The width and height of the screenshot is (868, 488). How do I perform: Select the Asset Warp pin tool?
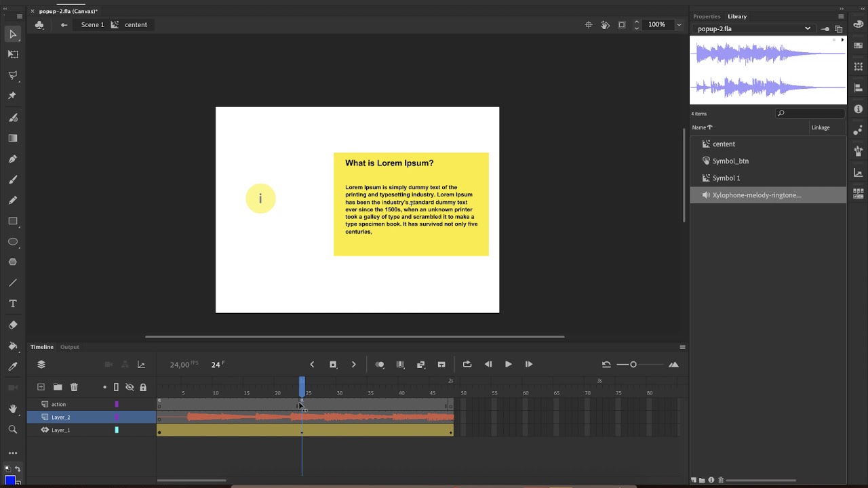[13, 96]
